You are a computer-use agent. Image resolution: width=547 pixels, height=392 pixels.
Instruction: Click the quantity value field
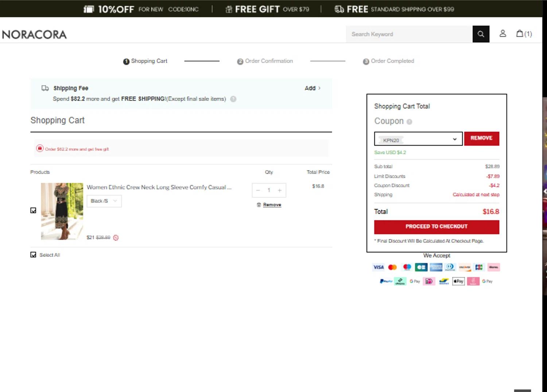tap(269, 190)
